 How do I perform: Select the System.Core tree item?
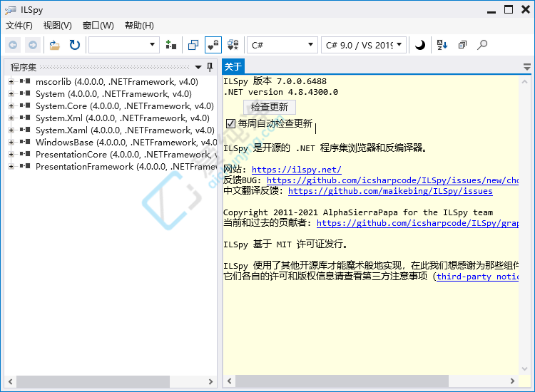click(x=125, y=106)
